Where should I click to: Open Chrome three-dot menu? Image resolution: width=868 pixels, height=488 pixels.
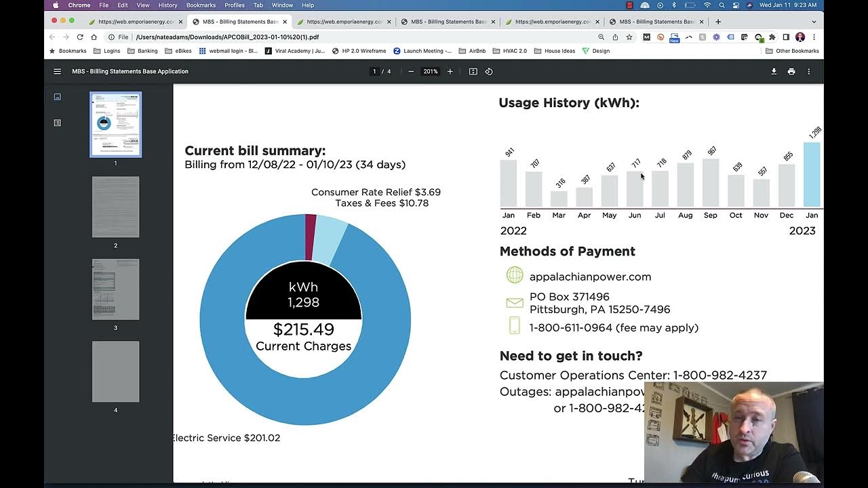click(x=814, y=37)
